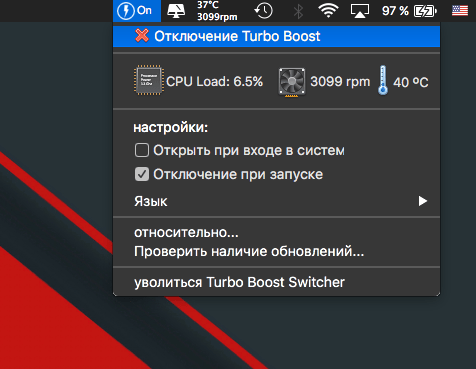Click the 40 ºC temperature value
Image resolution: width=476 pixels, height=369 pixels.
point(411,82)
